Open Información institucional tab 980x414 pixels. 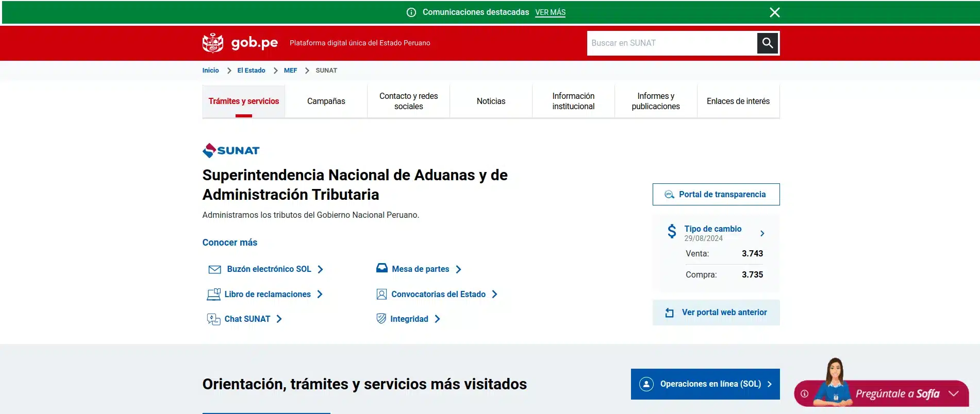coord(573,101)
